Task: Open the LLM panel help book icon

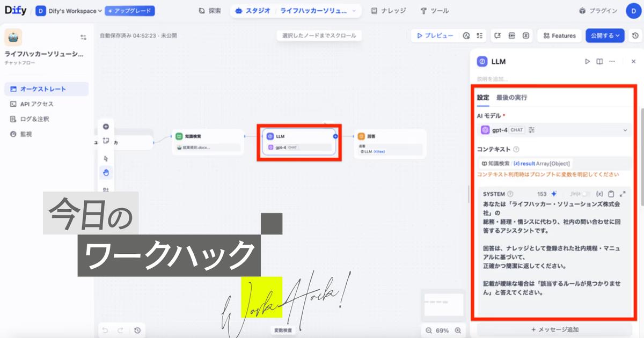Action: click(x=599, y=62)
